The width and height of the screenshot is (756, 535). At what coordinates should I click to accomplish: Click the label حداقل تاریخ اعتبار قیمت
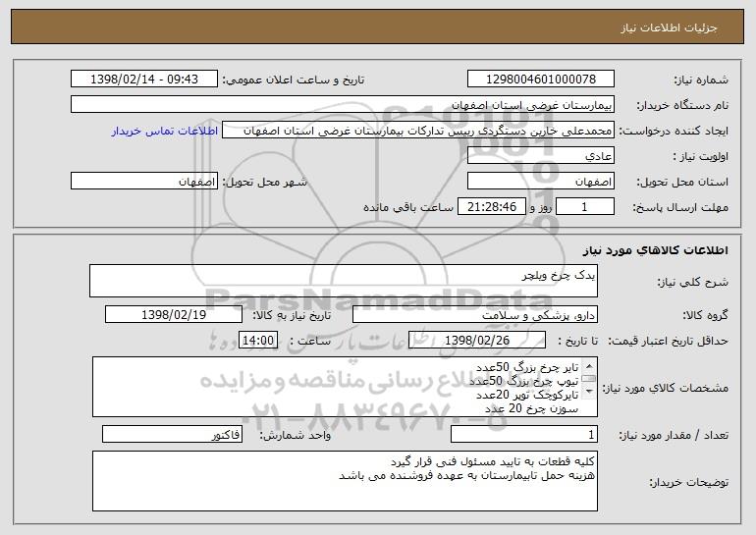point(668,342)
